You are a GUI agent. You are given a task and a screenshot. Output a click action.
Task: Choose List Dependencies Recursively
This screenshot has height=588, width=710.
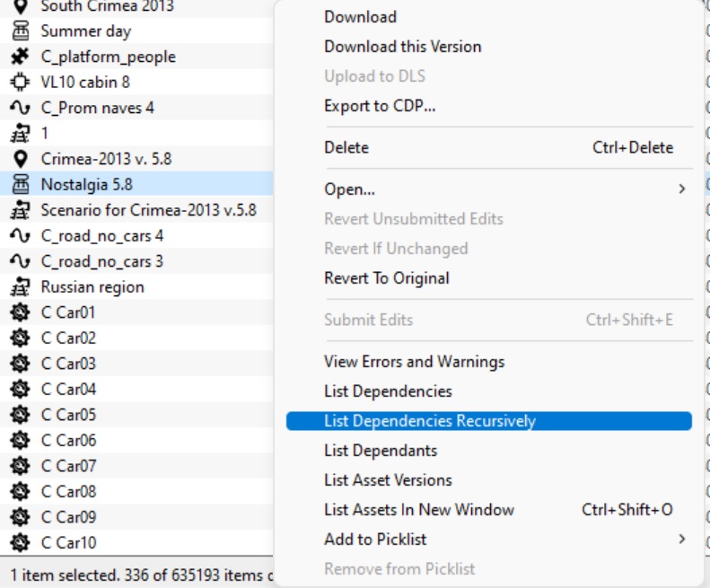tap(429, 421)
